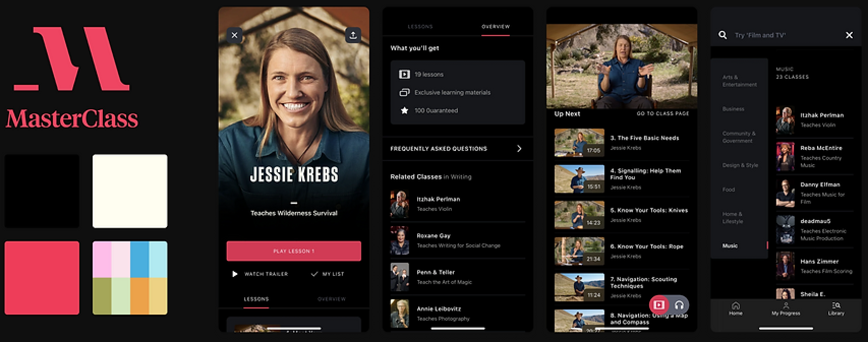Viewport: 868px width, 342px height.
Task: Open deadmau5 Teaches Electronic Music Production
Action: [x=815, y=229]
